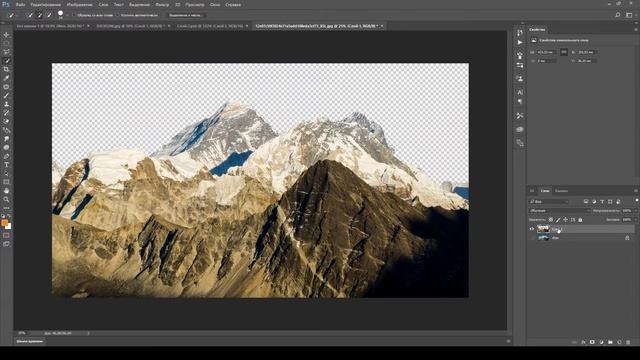Open the layer filter type dropdown

[x=549, y=202]
